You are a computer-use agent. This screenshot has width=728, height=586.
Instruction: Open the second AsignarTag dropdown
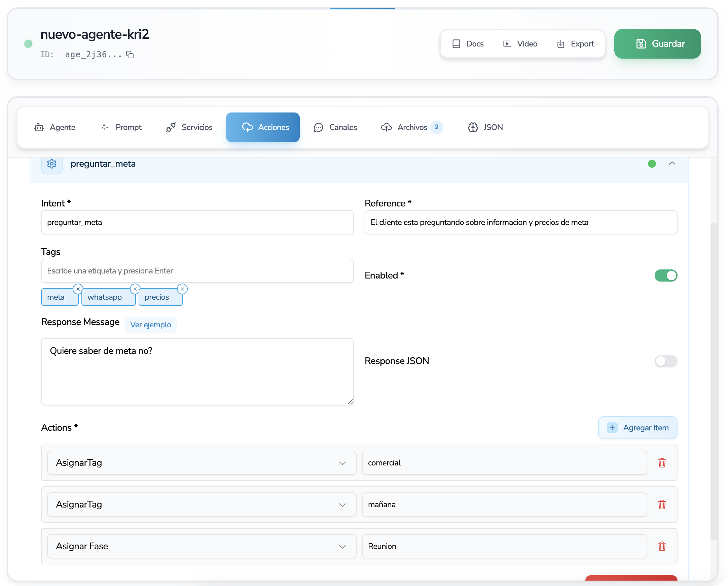[202, 504]
